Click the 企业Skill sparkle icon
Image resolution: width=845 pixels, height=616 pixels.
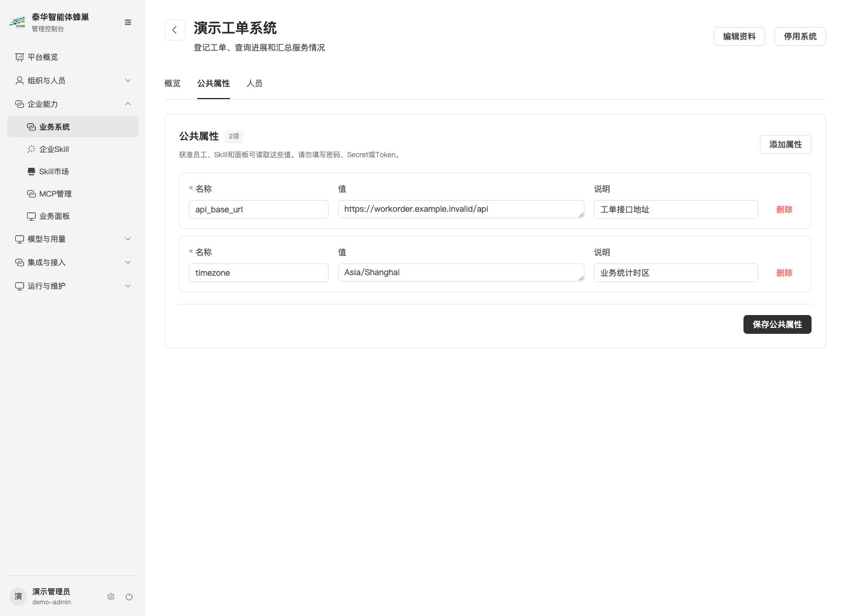click(x=31, y=149)
